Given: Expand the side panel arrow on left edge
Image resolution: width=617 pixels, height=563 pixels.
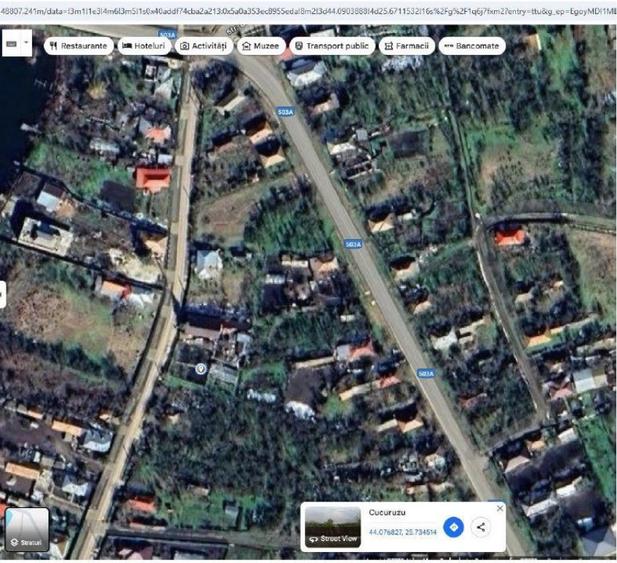Looking at the screenshot, I should 2,294.
